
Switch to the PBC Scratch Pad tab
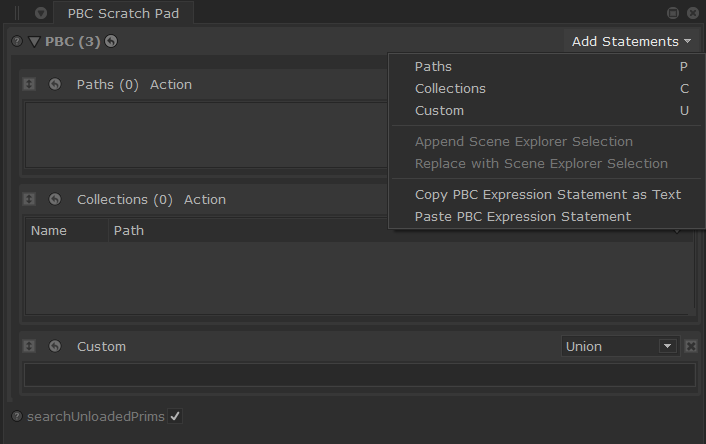123,14
